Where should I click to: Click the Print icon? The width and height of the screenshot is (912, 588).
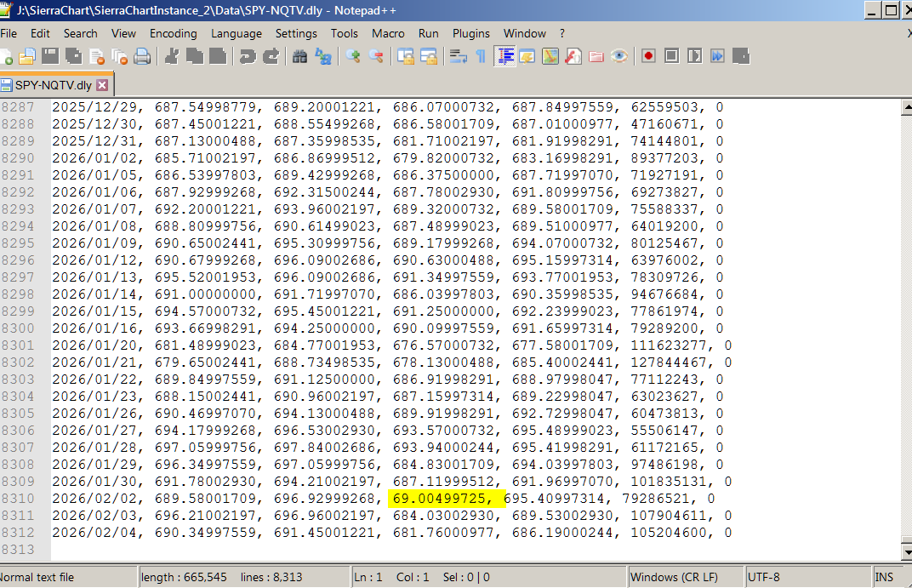tap(142, 56)
